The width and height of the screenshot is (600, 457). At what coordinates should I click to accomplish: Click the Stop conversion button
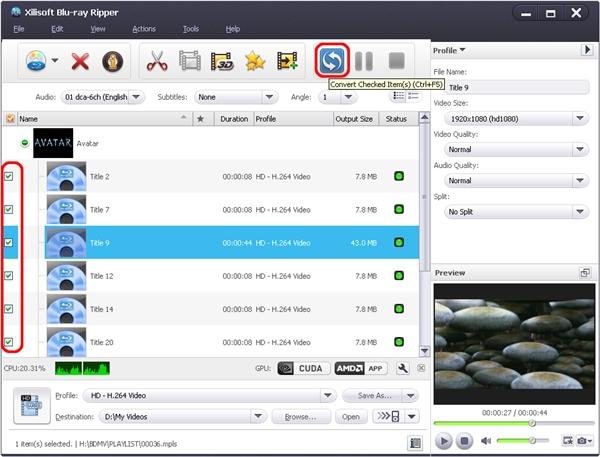point(396,61)
